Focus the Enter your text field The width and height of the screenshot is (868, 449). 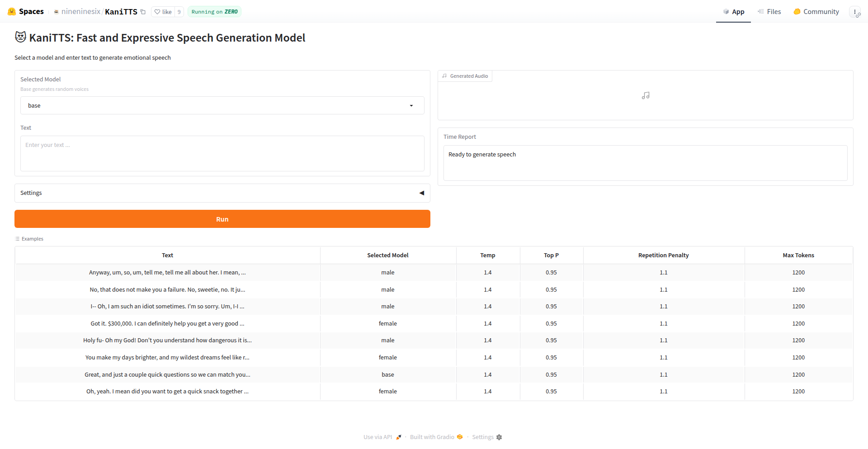[222, 153]
